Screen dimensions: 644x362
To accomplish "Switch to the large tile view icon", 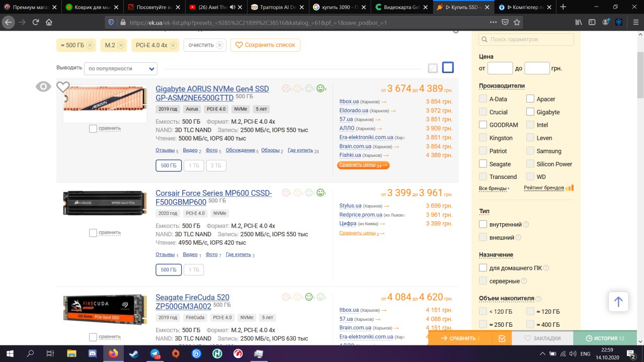I will (x=448, y=67).
